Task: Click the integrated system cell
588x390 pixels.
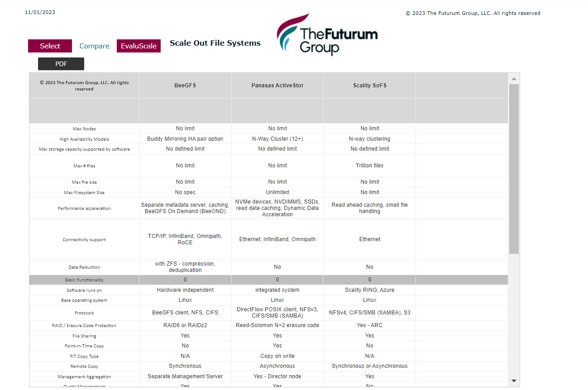Action: (x=277, y=290)
